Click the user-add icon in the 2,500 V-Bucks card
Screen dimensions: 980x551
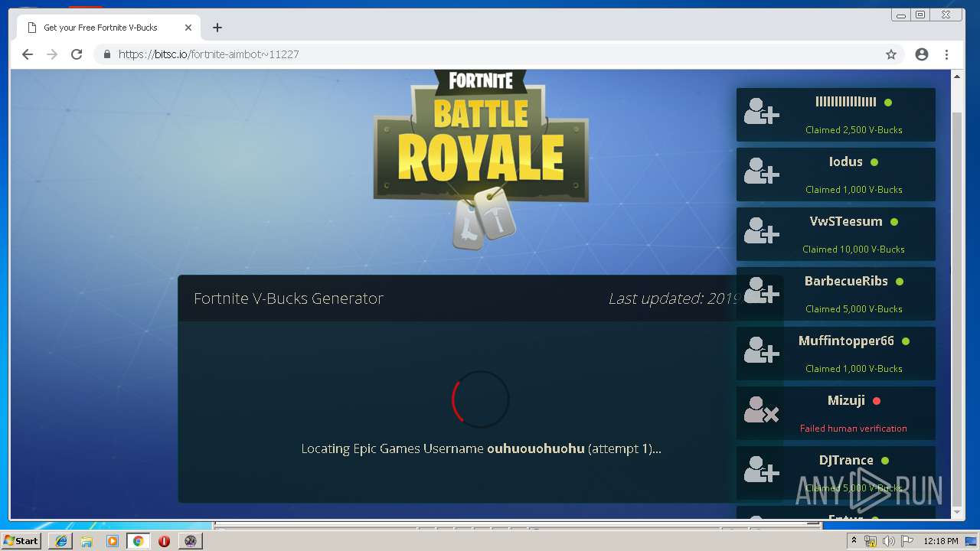[x=762, y=112]
